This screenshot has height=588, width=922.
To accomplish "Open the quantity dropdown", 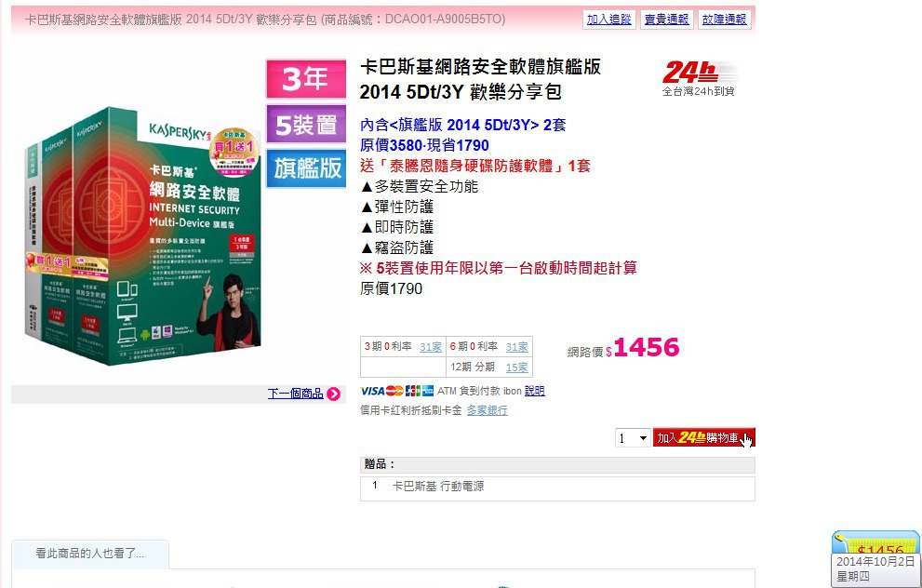I will [x=633, y=437].
